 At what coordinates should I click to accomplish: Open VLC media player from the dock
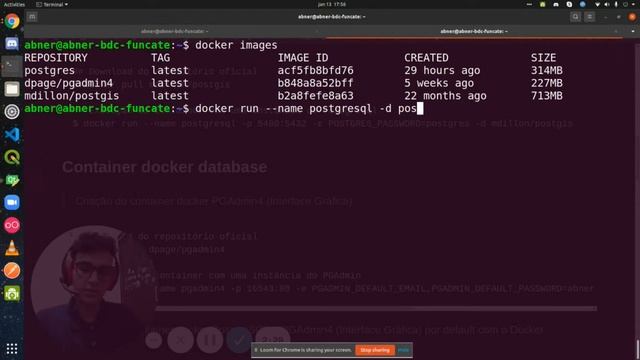[x=12, y=248]
